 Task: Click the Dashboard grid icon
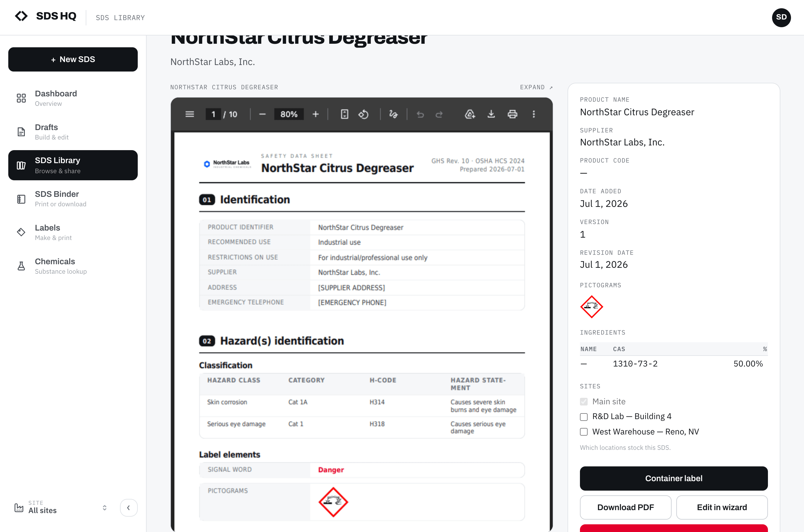tap(21, 98)
